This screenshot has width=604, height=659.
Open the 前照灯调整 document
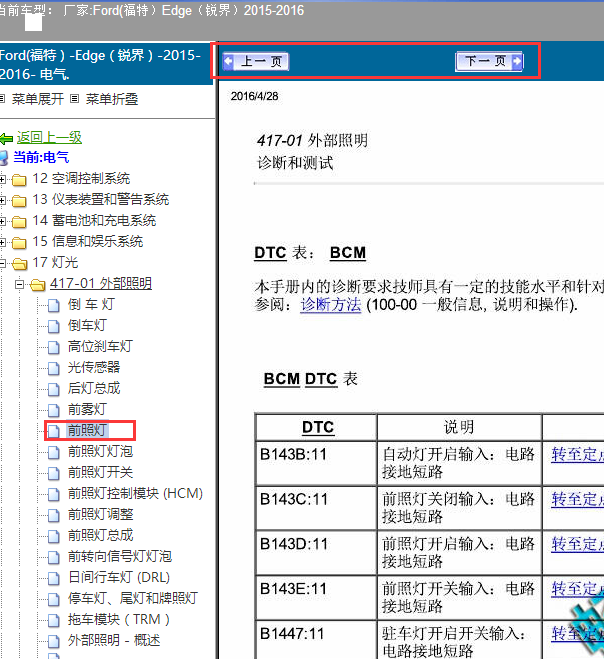tap(100, 515)
